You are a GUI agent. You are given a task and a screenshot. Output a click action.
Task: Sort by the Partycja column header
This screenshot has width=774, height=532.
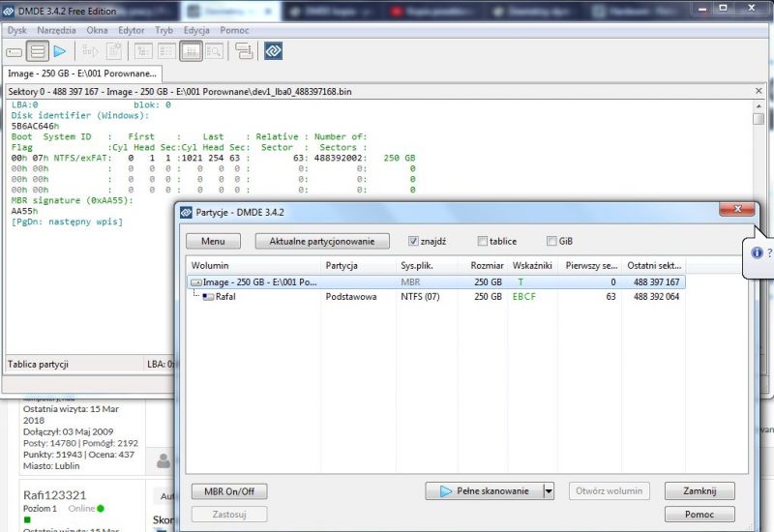coord(358,265)
